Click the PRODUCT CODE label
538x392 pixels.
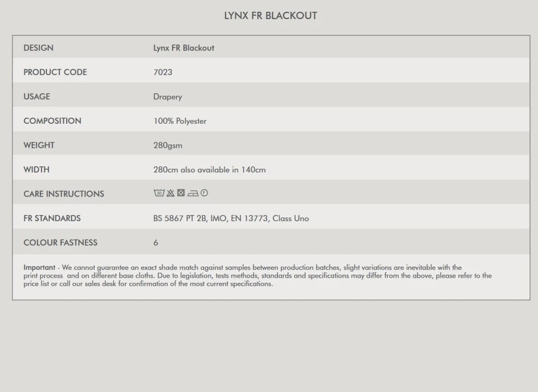[x=55, y=72]
